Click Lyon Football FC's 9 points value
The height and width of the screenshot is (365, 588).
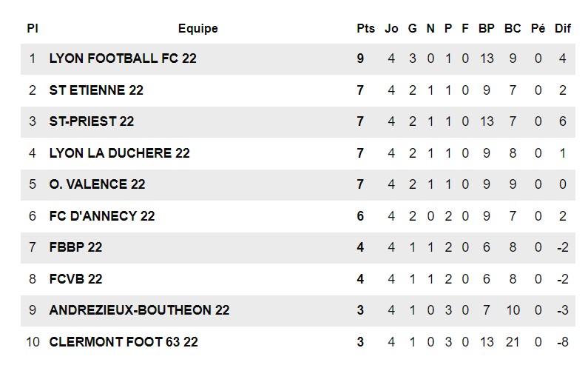click(361, 58)
